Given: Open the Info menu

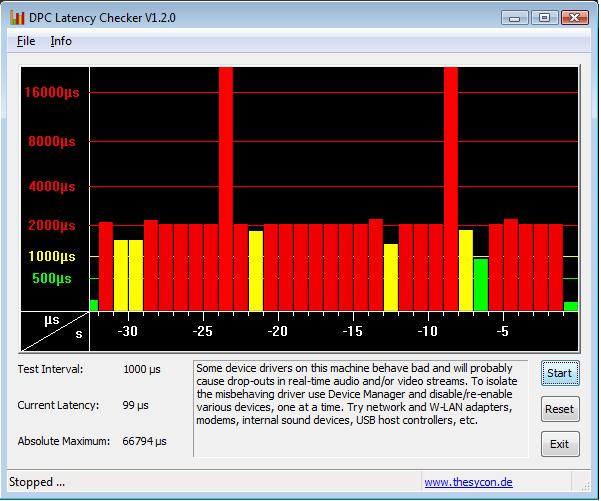Looking at the screenshot, I should coord(61,41).
